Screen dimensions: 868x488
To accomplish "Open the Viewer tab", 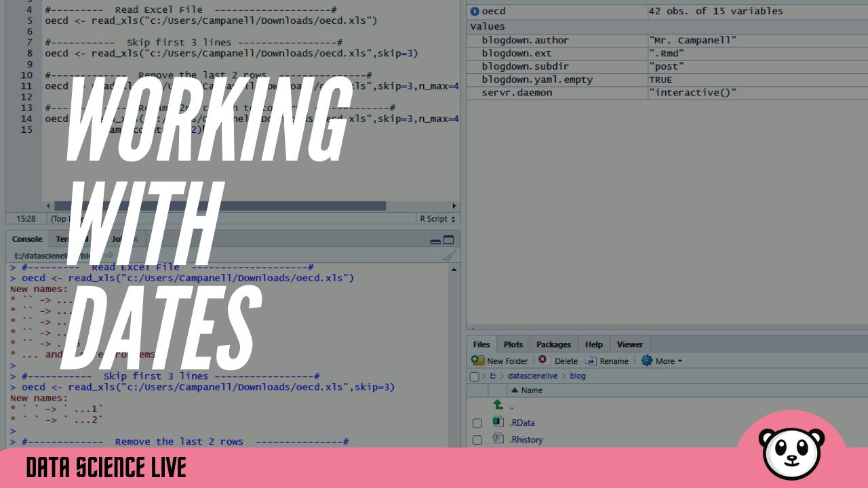I will point(630,344).
